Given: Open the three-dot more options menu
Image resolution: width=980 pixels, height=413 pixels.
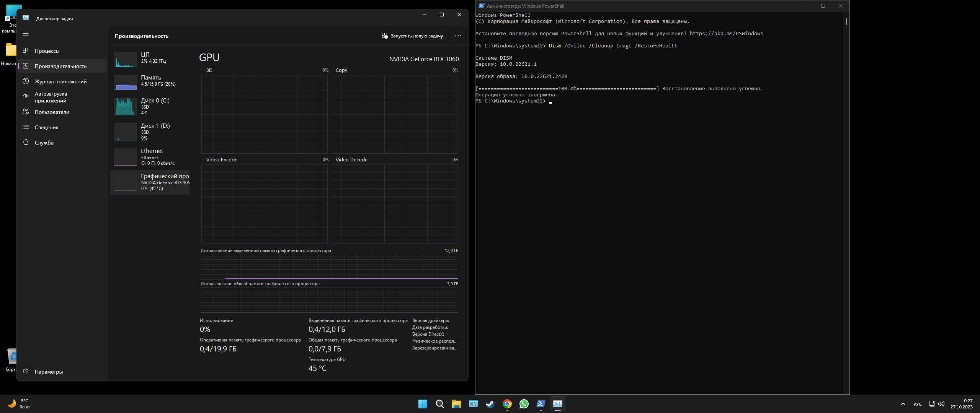Looking at the screenshot, I should [458, 36].
